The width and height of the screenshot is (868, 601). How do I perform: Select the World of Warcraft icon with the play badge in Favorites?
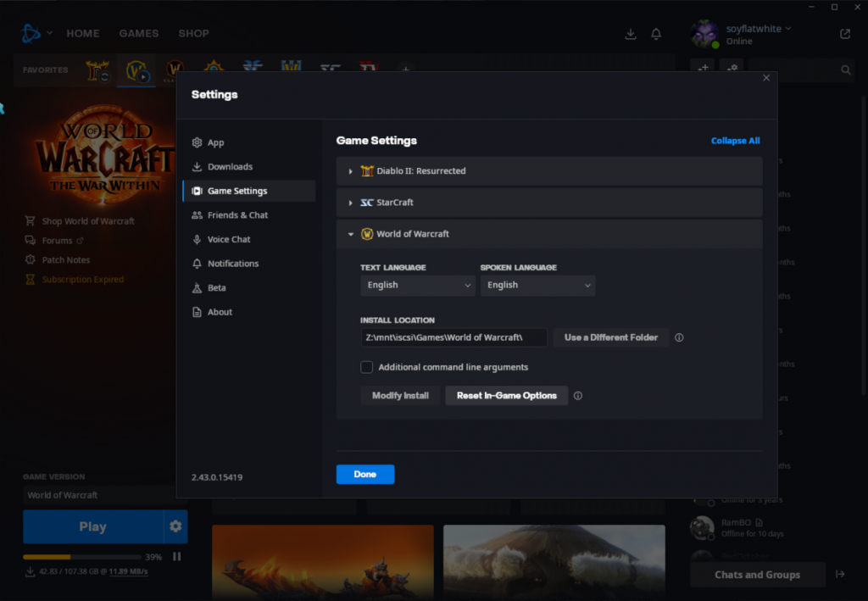click(x=136, y=71)
